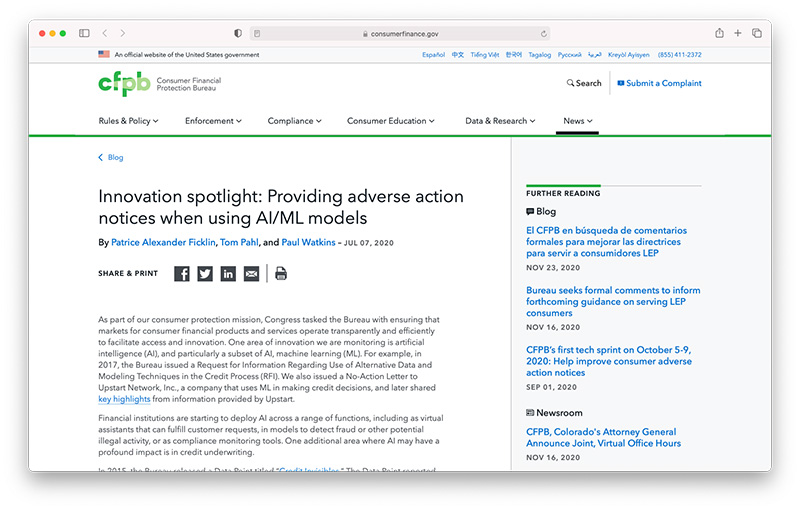Share article on Facebook icon
Viewport: 800px width, 509px height.
point(182,274)
